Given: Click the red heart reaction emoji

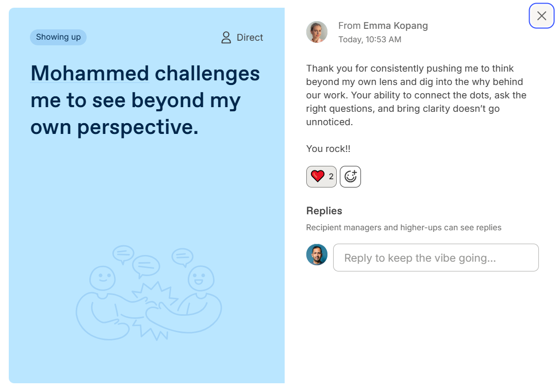Looking at the screenshot, I should (317, 176).
